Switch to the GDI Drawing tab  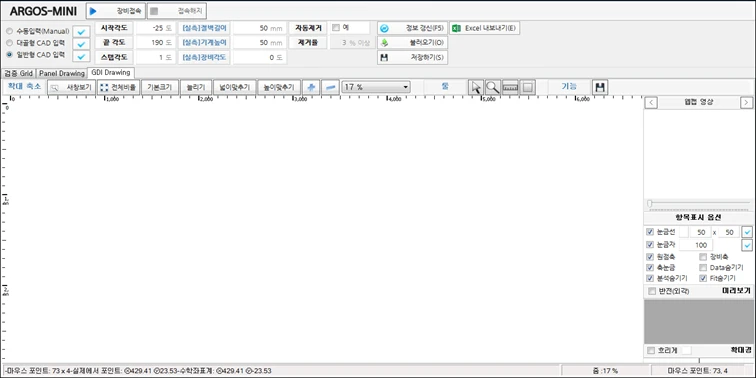[x=111, y=73]
